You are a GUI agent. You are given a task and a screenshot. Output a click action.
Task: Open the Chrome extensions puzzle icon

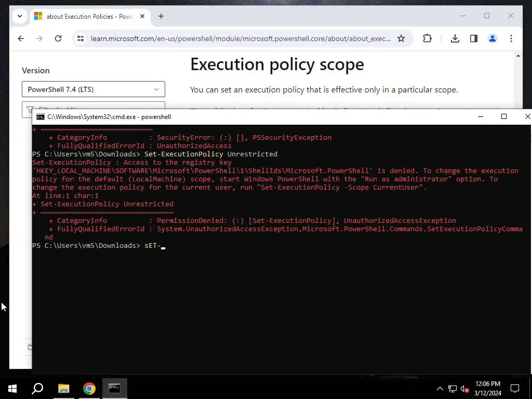427,38
